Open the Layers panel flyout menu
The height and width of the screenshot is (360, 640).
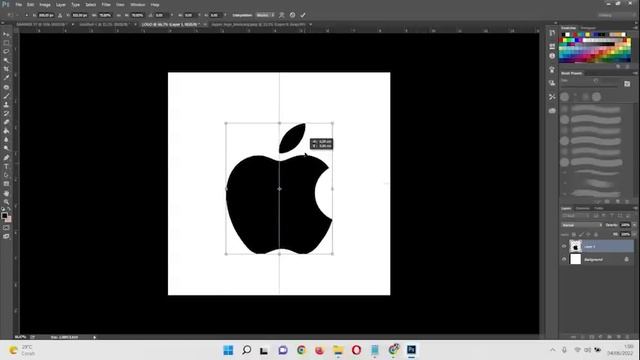(x=635, y=208)
